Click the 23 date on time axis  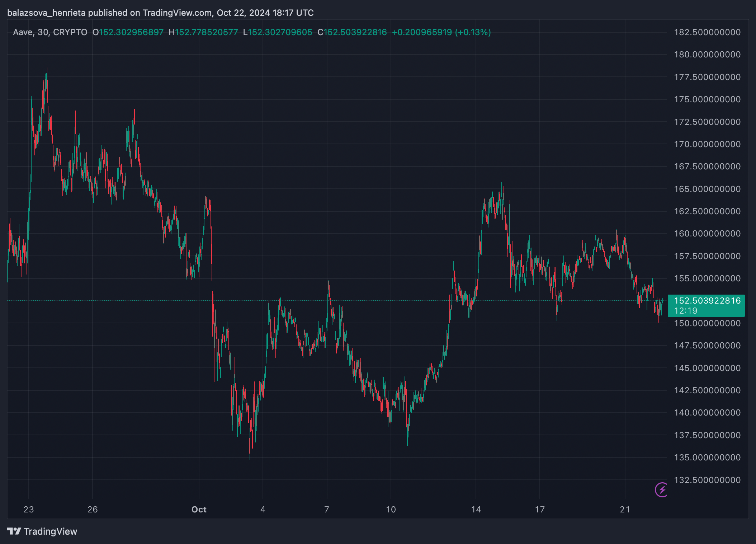coord(29,510)
